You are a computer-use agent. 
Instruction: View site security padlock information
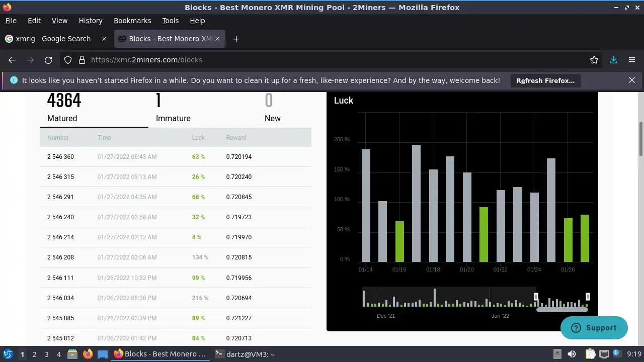click(82, 60)
